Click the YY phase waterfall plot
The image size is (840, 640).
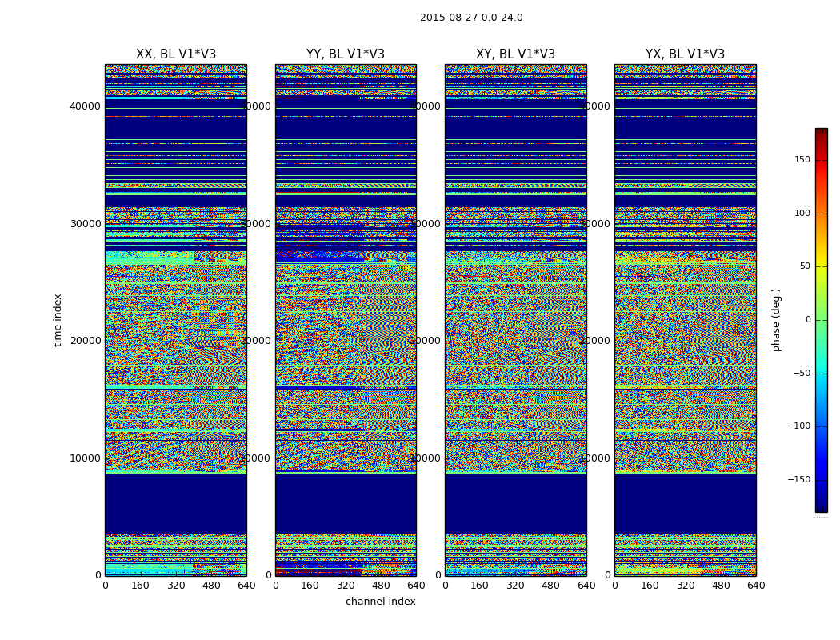point(346,320)
